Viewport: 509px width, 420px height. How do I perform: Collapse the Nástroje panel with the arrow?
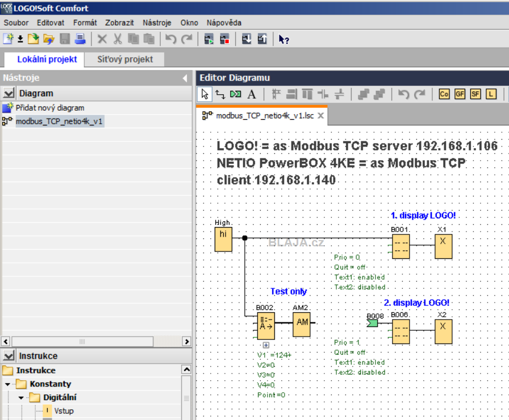point(185,78)
